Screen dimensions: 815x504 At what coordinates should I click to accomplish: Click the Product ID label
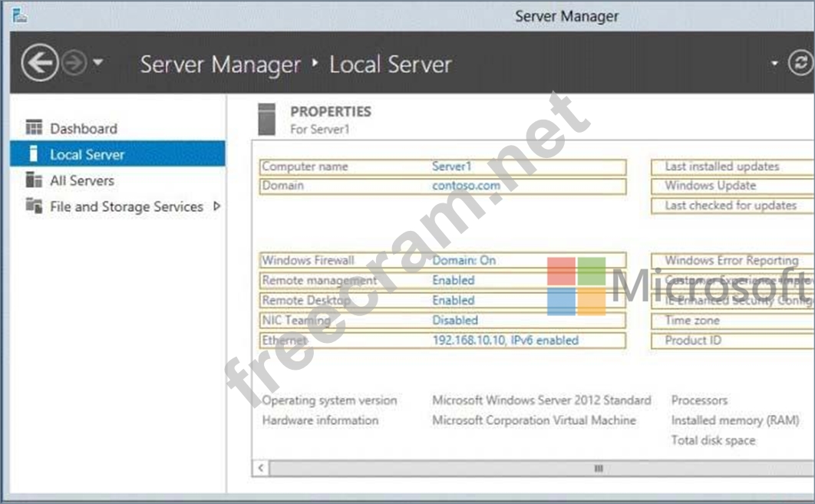click(694, 341)
